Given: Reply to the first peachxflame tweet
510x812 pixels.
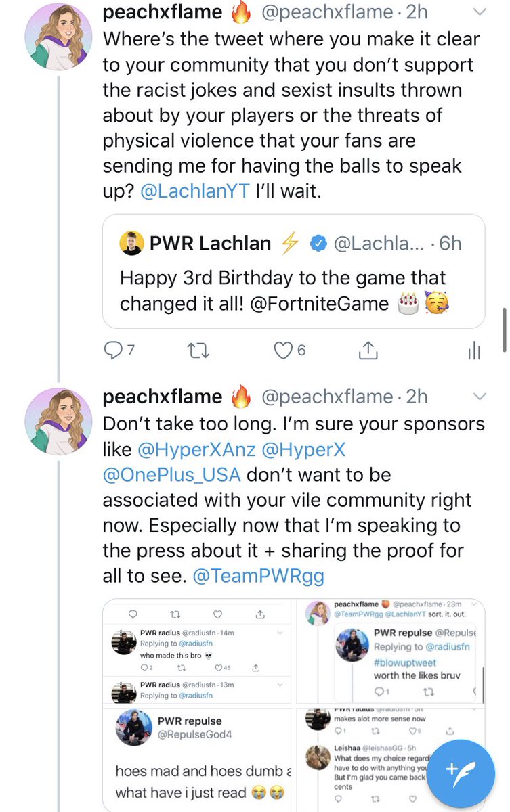Looking at the screenshot, I should tap(112, 350).
